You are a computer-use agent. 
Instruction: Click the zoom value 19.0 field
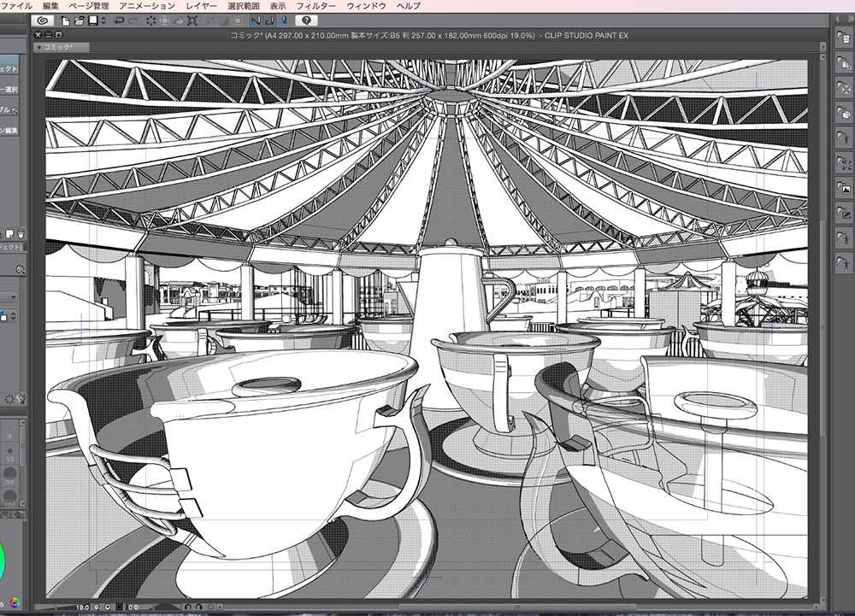click(x=82, y=607)
